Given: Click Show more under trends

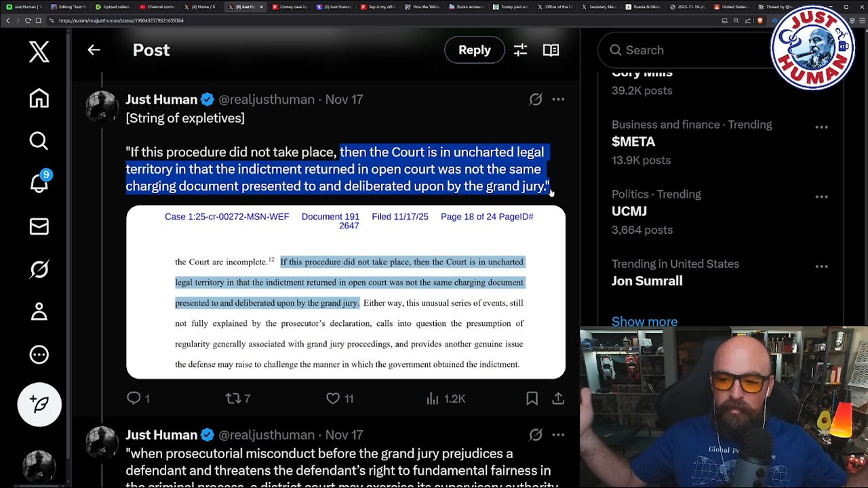Looking at the screenshot, I should coord(644,321).
